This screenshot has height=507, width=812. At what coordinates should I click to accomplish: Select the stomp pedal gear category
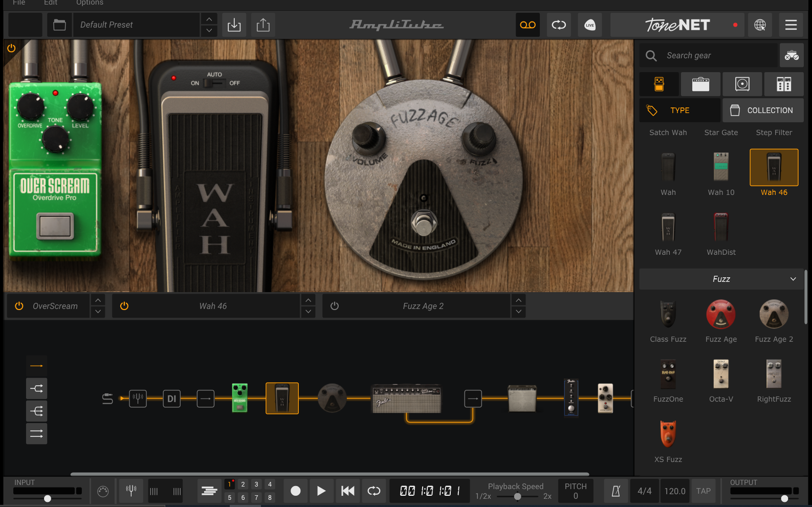[659, 84]
